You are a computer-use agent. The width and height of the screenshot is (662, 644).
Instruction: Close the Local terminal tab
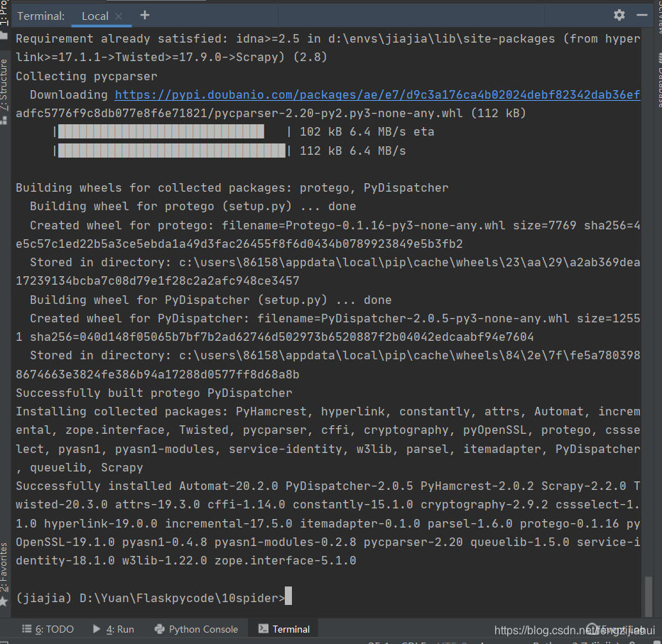119,16
